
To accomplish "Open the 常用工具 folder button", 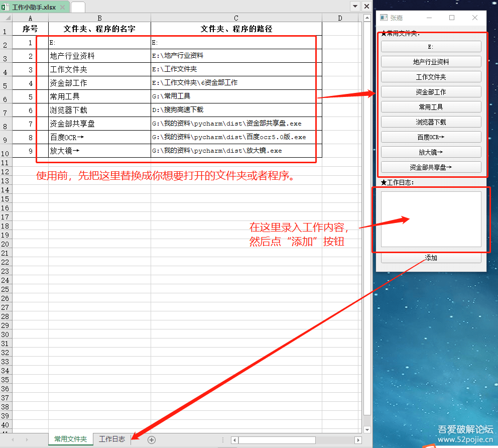I will [x=430, y=106].
